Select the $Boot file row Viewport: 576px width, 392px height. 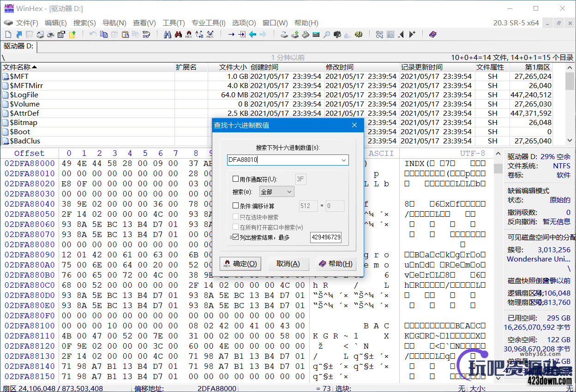click(x=277, y=131)
